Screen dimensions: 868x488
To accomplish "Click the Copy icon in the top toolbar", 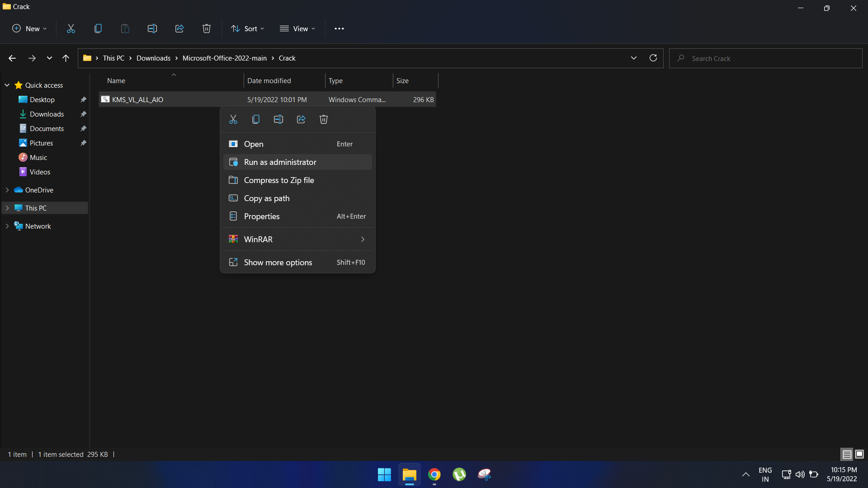I will pos(98,28).
